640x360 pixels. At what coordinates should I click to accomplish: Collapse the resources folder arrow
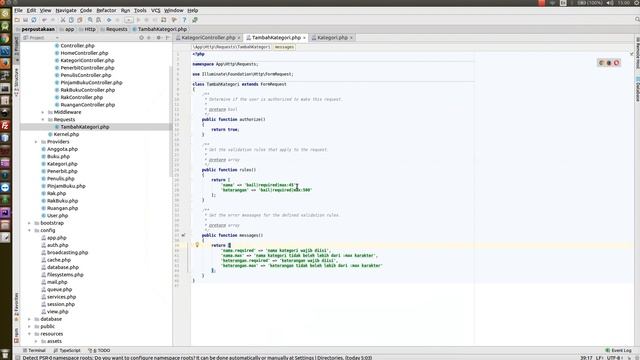coord(29,334)
